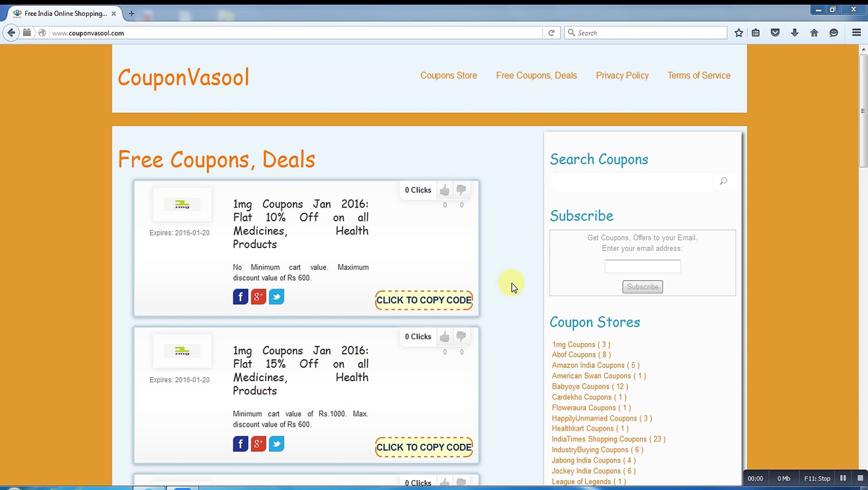The height and width of the screenshot is (490, 868).
Task: Open Babyoye Coupons ( 12 ) link
Action: click(590, 387)
